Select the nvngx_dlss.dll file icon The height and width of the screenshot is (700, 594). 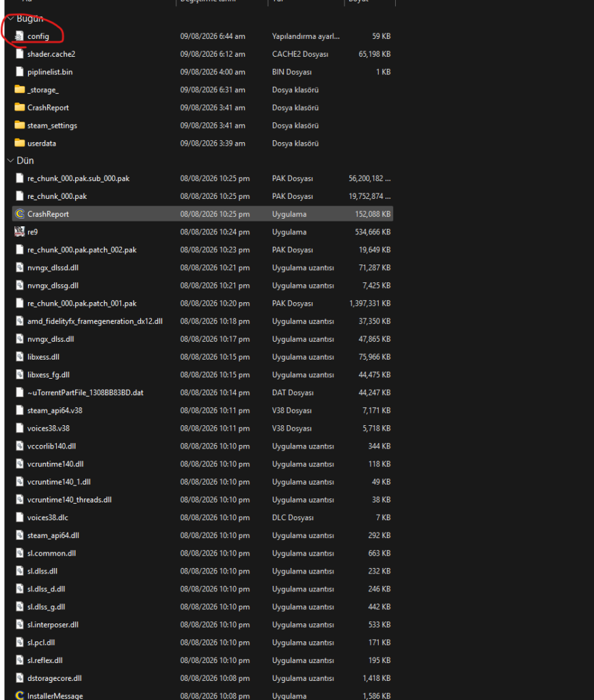coord(19,339)
